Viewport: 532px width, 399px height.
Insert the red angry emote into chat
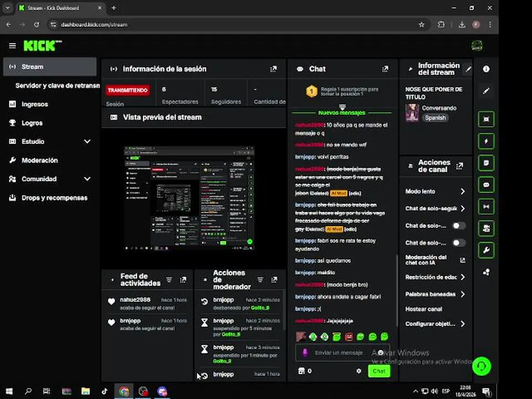(x=349, y=336)
